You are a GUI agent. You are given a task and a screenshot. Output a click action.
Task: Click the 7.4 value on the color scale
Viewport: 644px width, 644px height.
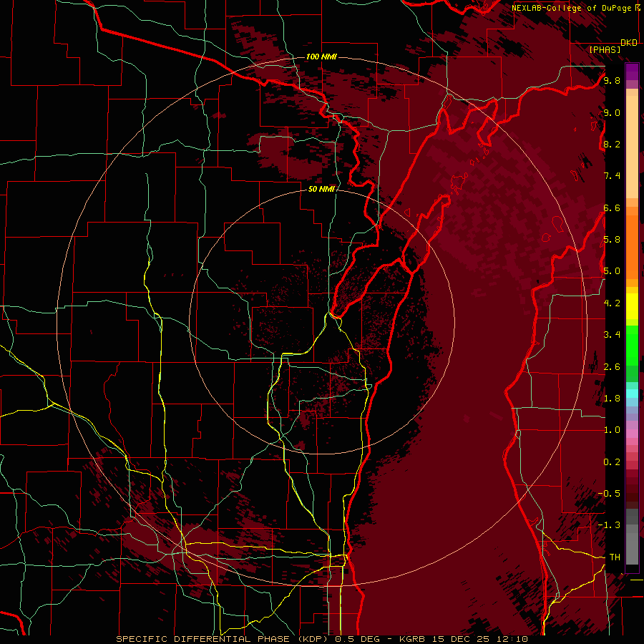tap(612, 176)
